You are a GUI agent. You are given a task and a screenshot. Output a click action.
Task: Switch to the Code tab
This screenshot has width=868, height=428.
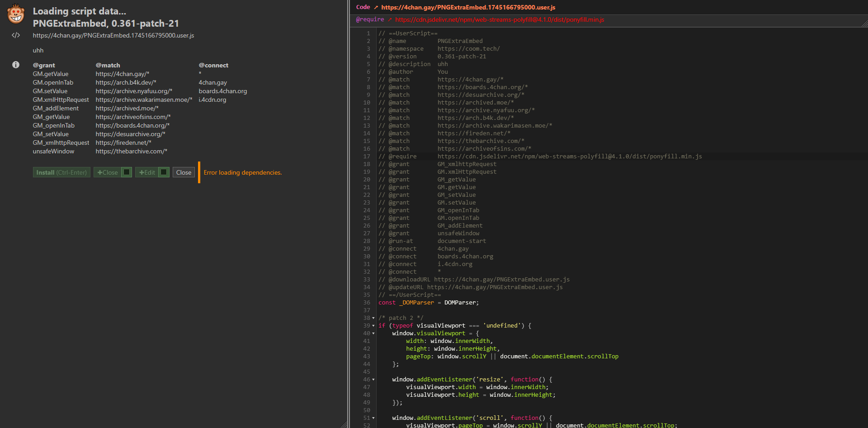(363, 7)
